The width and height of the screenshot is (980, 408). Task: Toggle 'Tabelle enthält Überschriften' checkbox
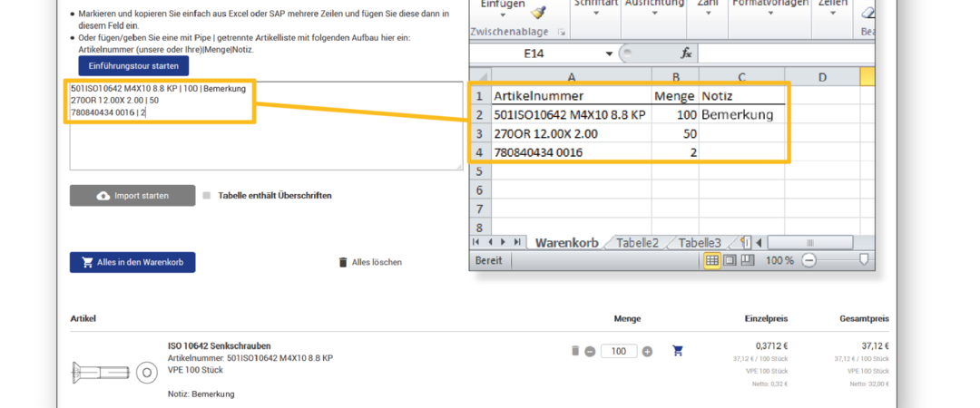(207, 196)
